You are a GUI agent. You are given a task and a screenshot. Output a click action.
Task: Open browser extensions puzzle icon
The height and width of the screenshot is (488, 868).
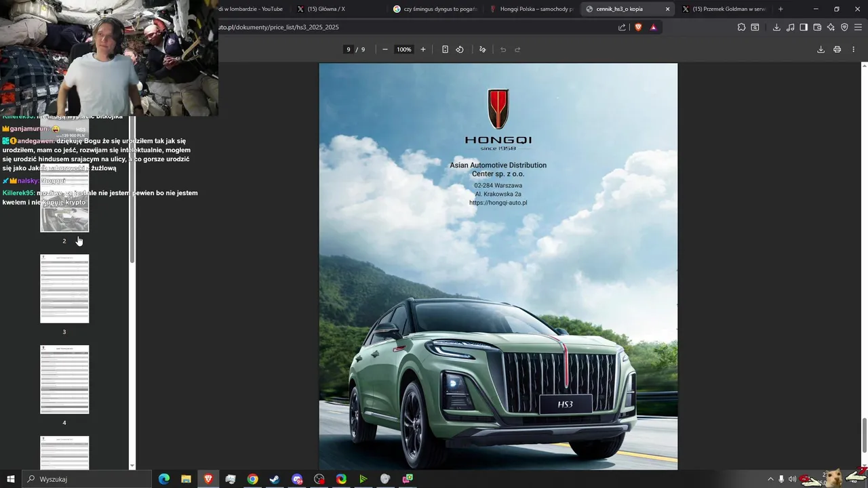pos(741,27)
